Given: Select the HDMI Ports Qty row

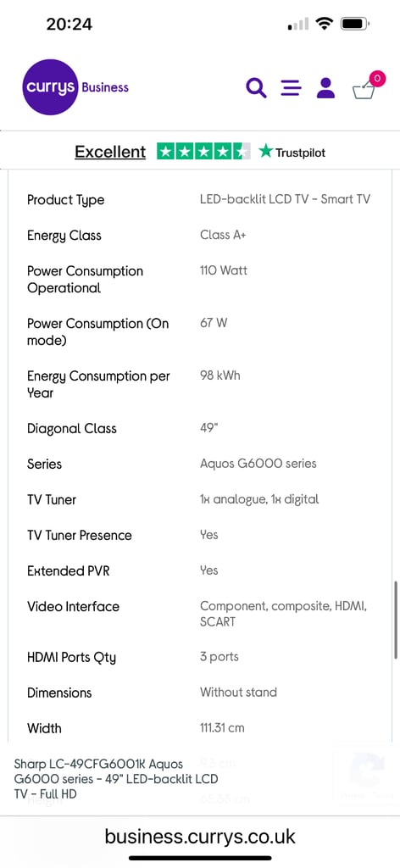Looking at the screenshot, I should [200, 658].
